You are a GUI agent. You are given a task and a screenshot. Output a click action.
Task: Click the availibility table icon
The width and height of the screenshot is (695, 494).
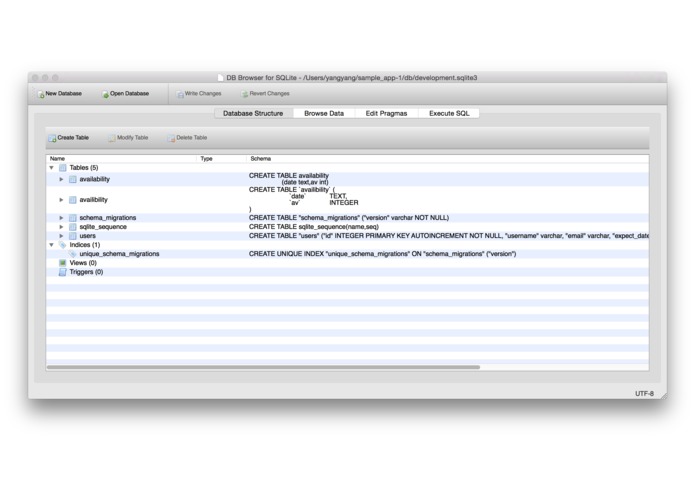point(73,200)
